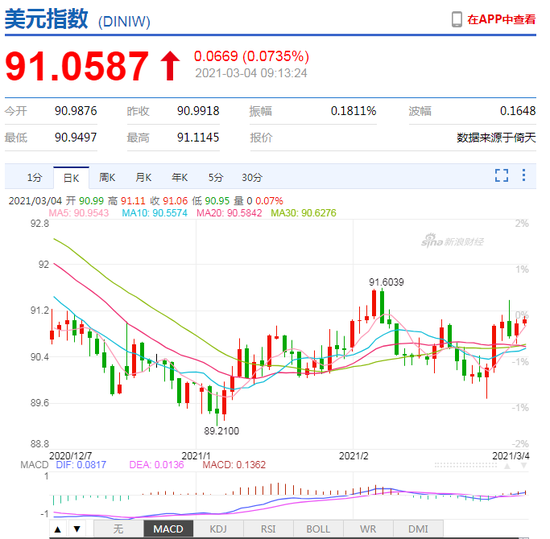Image resolution: width=550 pixels, height=539 pixels.
Task: Click the 2020/12/7 date axis label
Action: [x=71, y=456]
